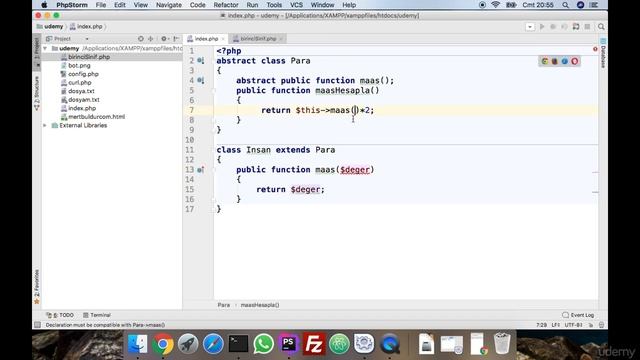
Task: Click the hide Project panel icon
Action: (x=176, y=39)
